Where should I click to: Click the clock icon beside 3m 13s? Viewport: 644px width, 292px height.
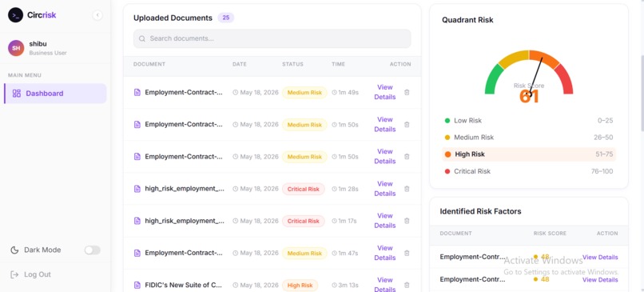334,286
